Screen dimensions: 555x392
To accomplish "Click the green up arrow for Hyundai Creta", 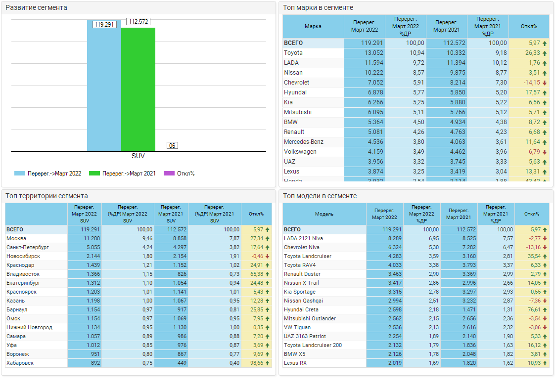I will click(545, 310).
